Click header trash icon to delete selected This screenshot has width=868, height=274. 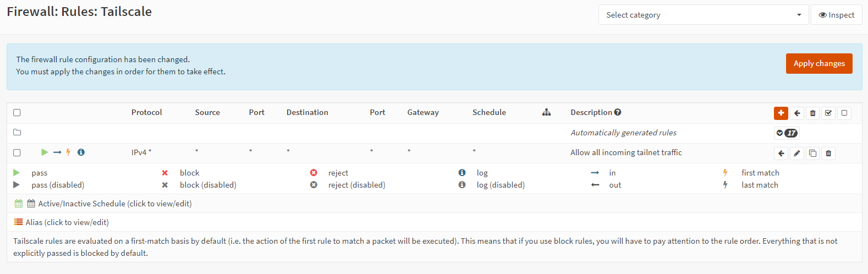[812, 113]
